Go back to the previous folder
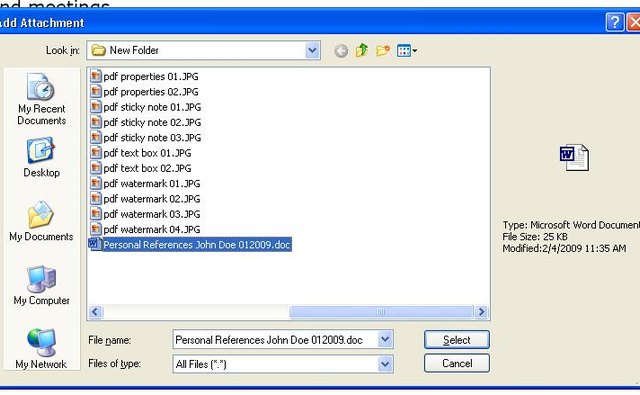The height and width of the screenshot is (395, 640). [x=341, y=51]
